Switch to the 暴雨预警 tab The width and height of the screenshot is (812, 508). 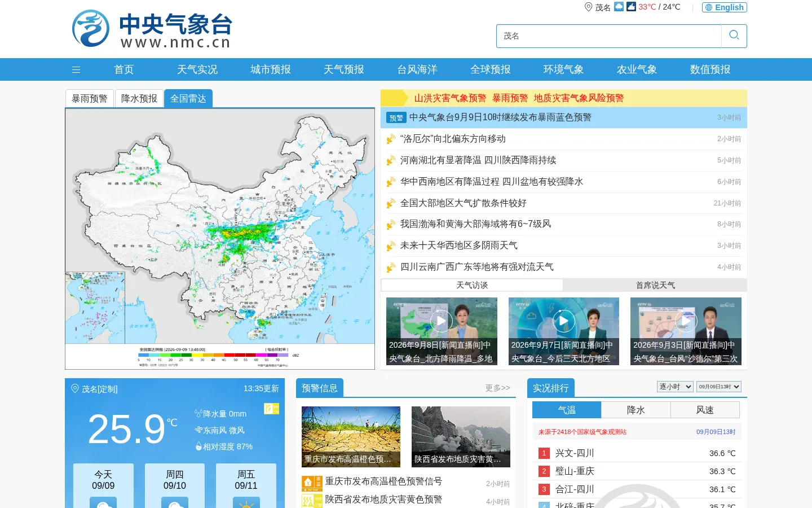coord(90,98)
